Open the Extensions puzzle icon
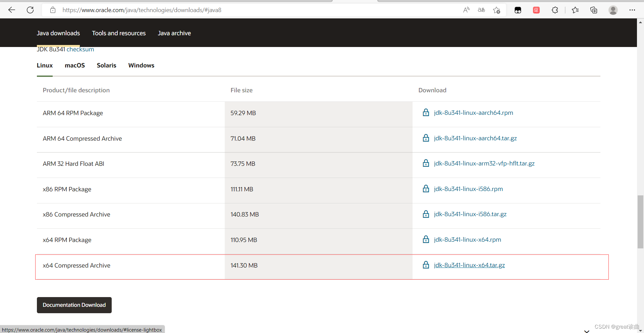644x333 pixels. pyautogui.click(x=555, y=10)
